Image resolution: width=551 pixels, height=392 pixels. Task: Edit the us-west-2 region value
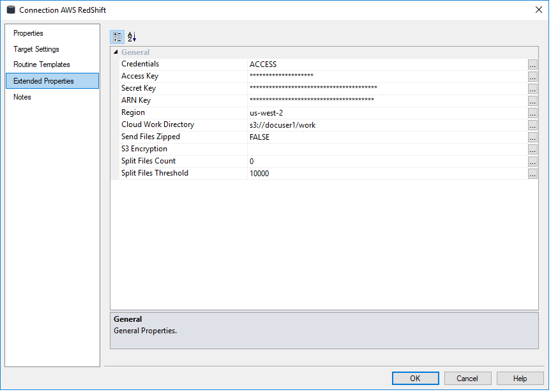pyautogui.click(x=388, y=113)
